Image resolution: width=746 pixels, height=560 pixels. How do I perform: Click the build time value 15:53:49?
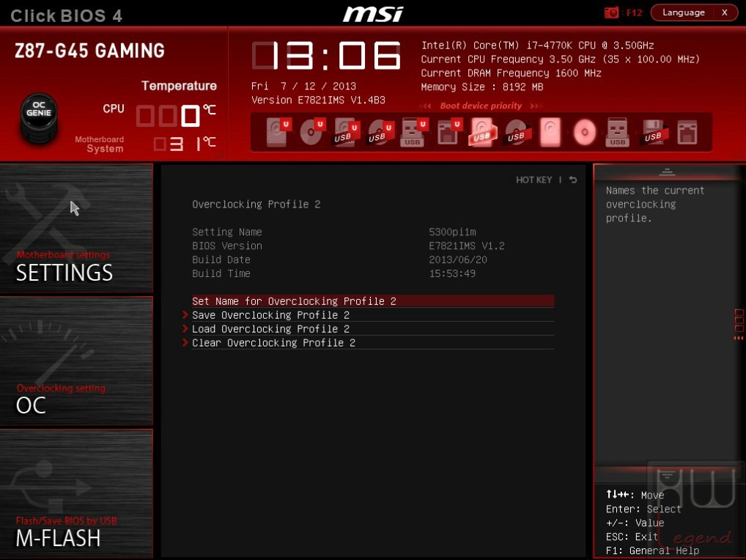[452, 273]
